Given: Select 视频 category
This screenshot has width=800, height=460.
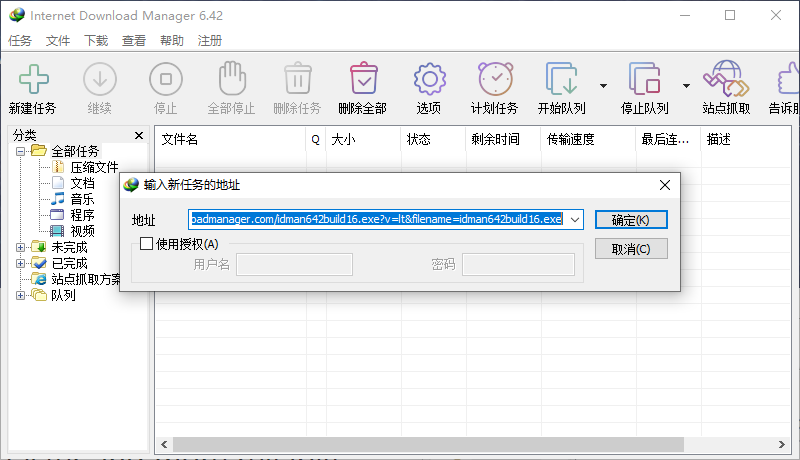Looking at the screenshot, I should 82,232.
